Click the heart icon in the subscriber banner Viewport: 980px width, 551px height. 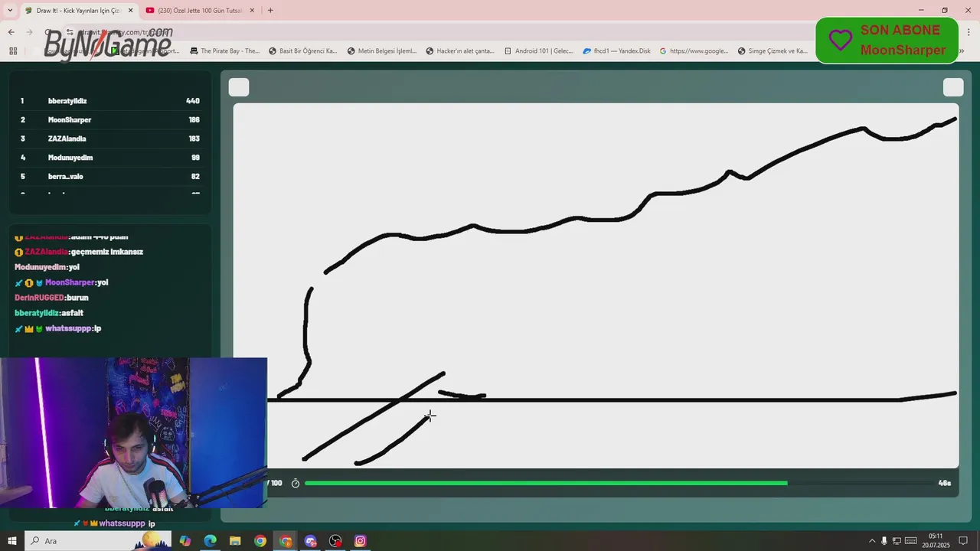click(841, 41)
